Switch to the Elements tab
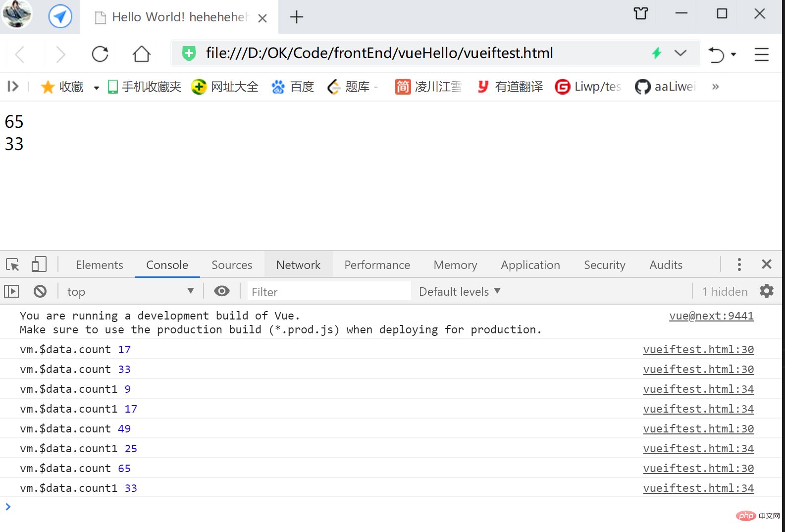 99,265
